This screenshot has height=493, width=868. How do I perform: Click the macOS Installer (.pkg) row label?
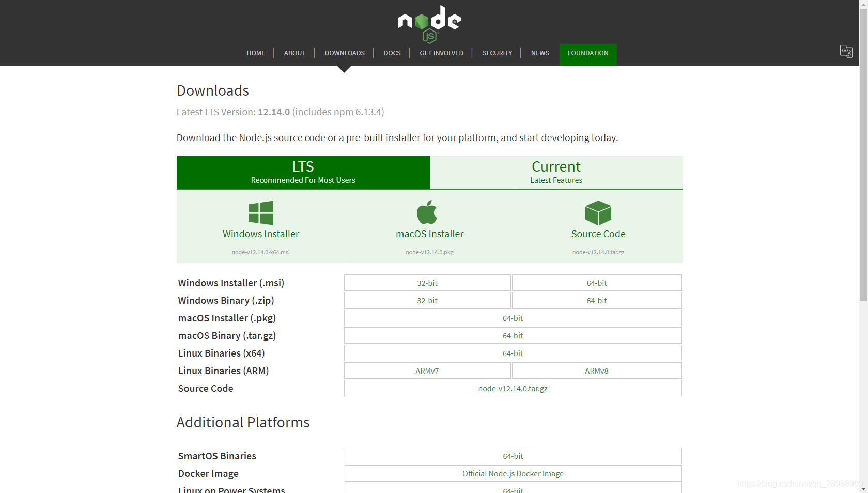227,318
